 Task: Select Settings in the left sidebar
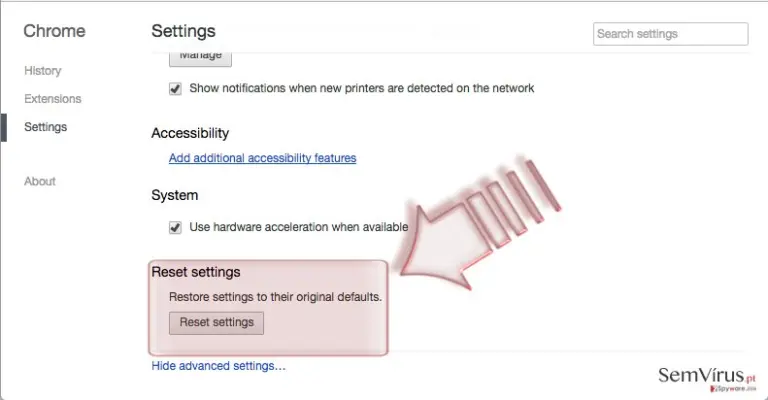click(45, 127)
